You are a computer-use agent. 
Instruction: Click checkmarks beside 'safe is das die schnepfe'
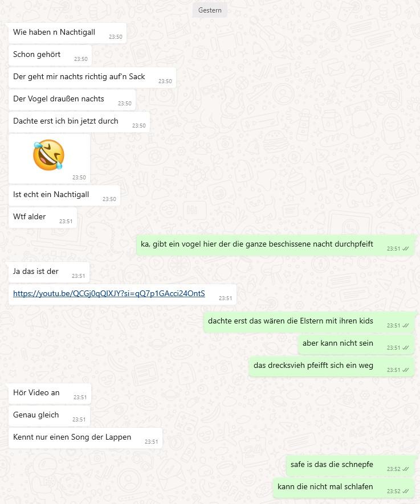(406, 469)
